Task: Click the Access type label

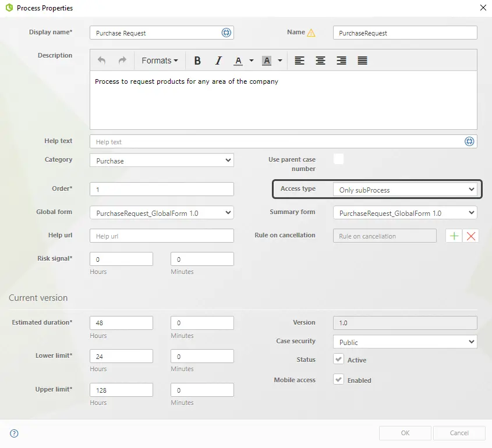Action: point(298,189)
